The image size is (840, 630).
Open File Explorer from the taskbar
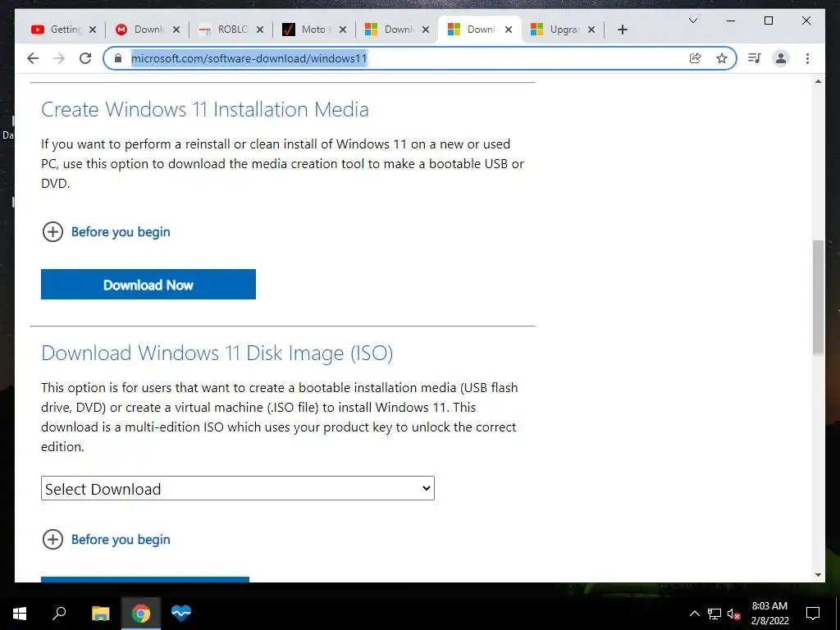pos(100,614)
